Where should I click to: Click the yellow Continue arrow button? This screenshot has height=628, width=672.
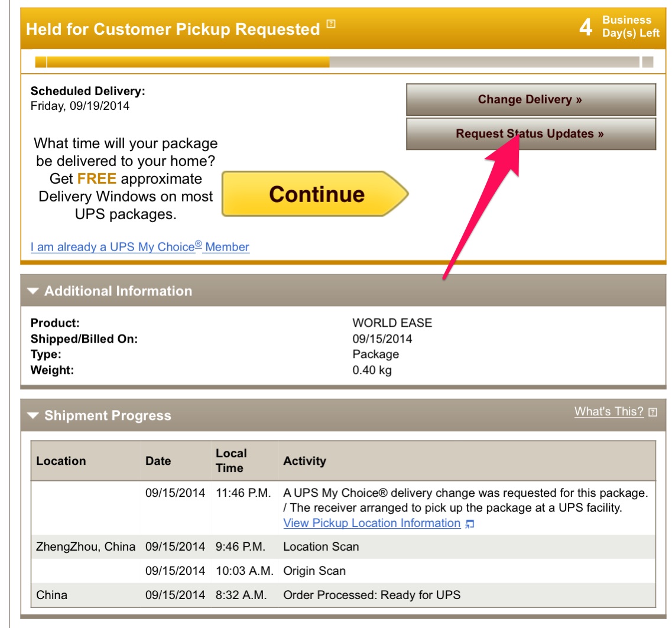point(315,194)
